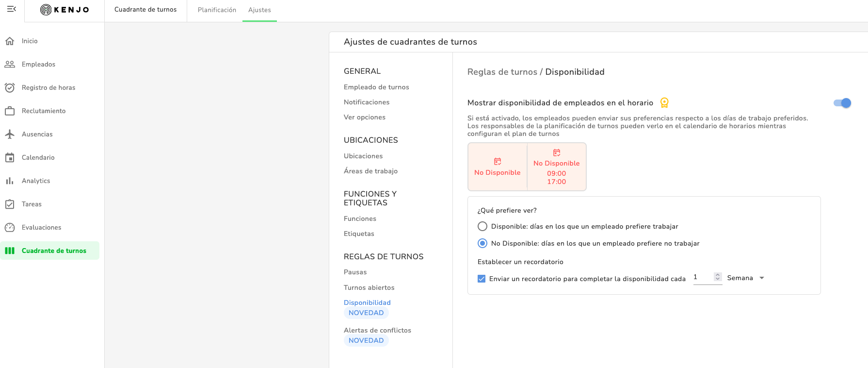868x368 pixels.
Task: Switch to the Ajustes tab
Action: pyautogui.click(x=259, y=10)
